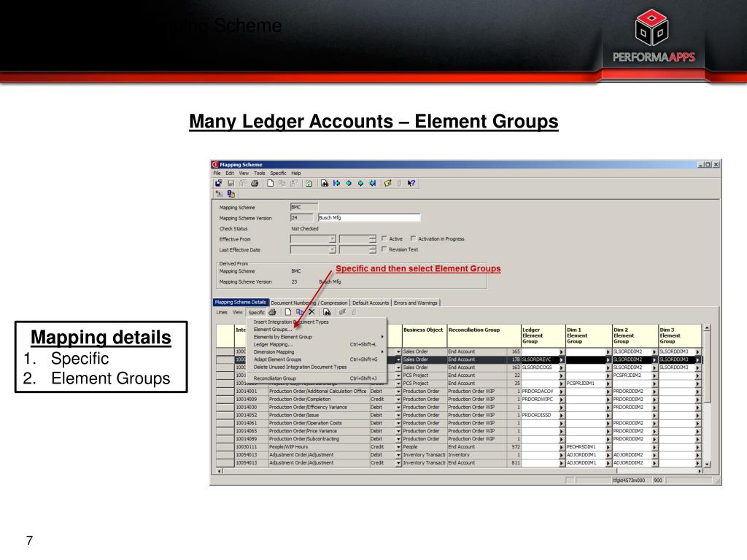This screenshot has height=560, width=747.
Task: Switch to the Default Accounts tab
Action: tap(370, 303)
